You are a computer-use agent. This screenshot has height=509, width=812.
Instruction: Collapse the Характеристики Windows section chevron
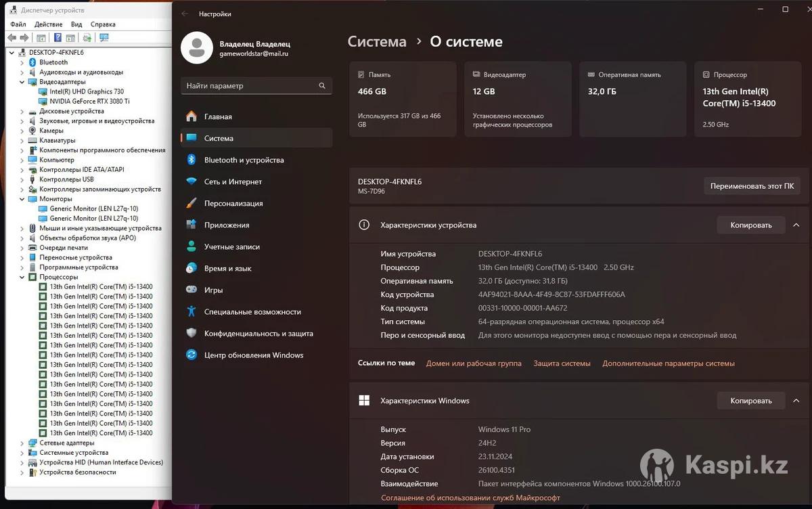(796, 401)
